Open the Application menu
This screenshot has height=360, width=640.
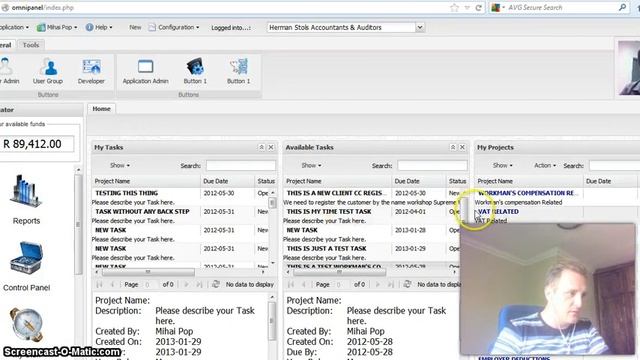[14, 27]
